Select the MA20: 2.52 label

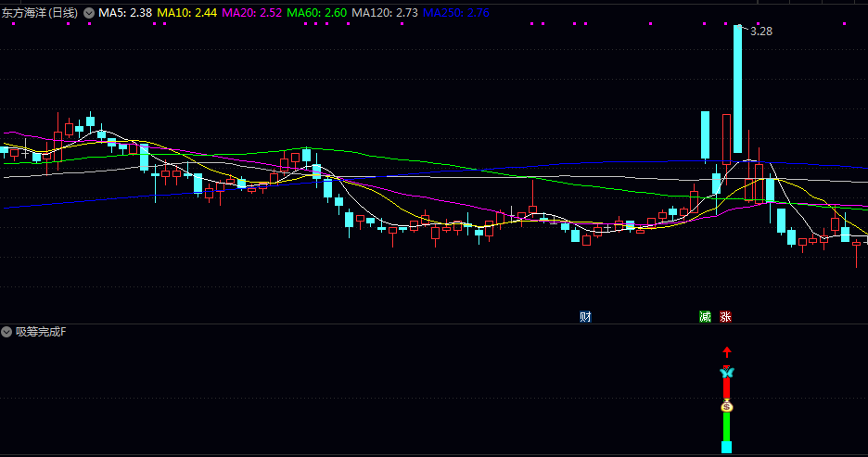(252, 13)
